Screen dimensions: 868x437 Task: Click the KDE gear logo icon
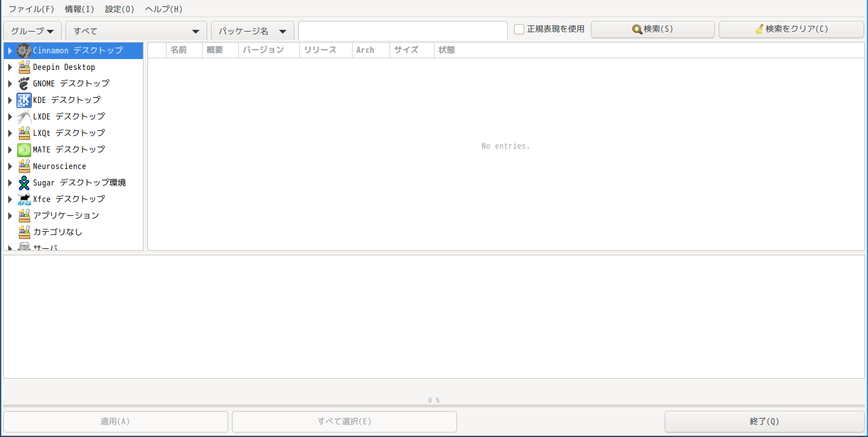[x=24, y=100]
